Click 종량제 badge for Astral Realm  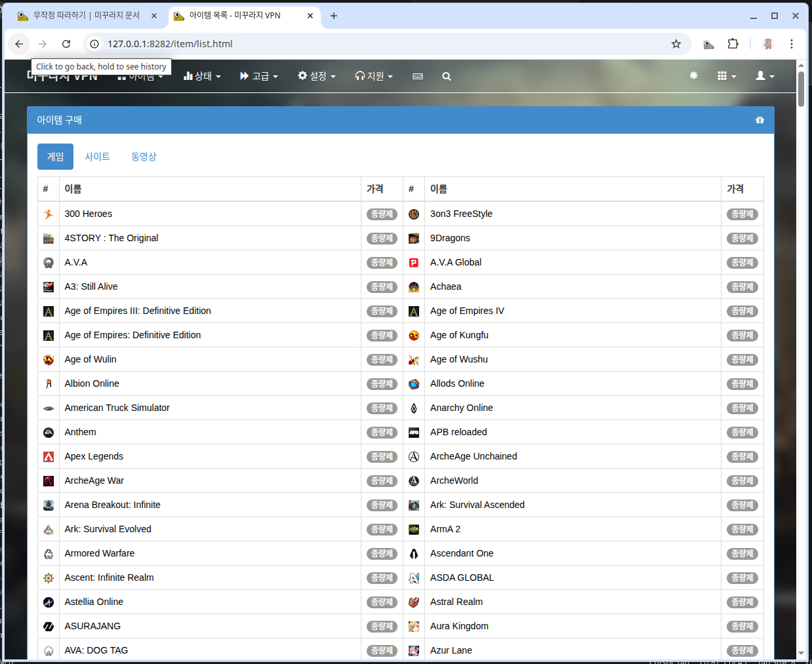tap(742, 602)
